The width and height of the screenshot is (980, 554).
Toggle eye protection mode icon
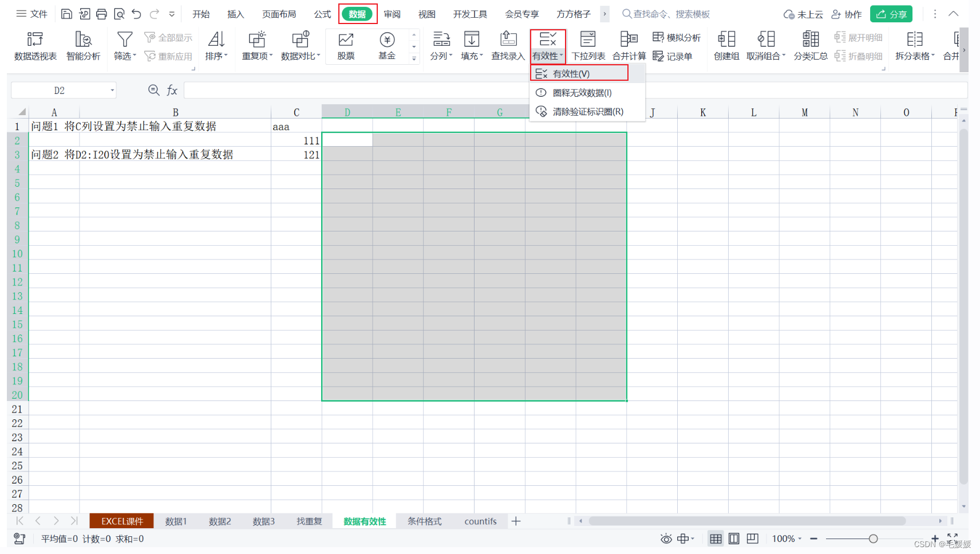click(x=666, y=539)
